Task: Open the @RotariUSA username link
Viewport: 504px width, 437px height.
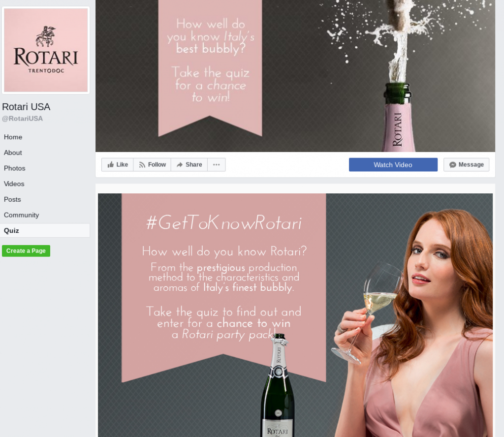Action: tap(22, 118)
